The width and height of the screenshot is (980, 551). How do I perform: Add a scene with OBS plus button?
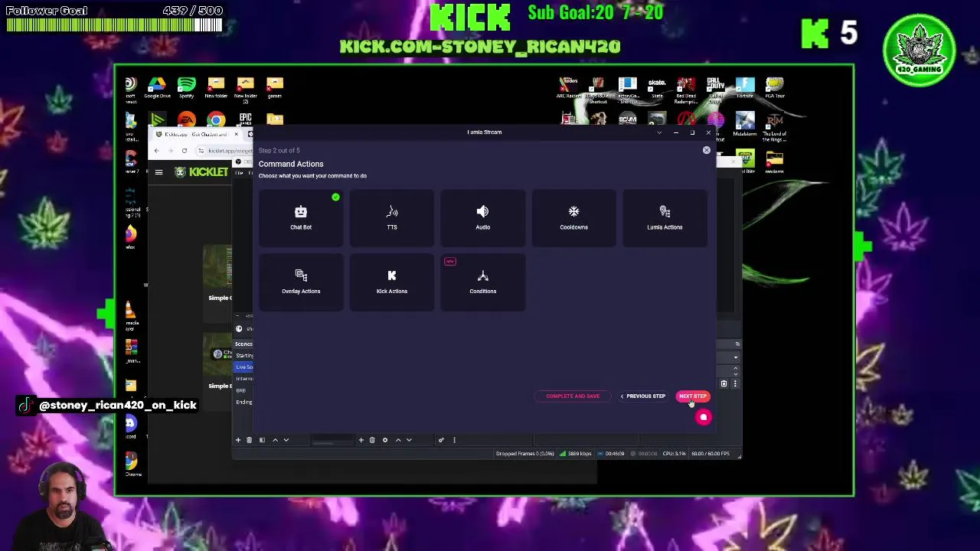[238, 440]
